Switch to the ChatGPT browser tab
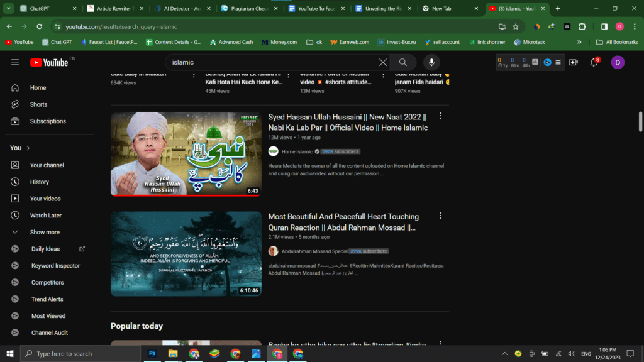 point(38,9)
